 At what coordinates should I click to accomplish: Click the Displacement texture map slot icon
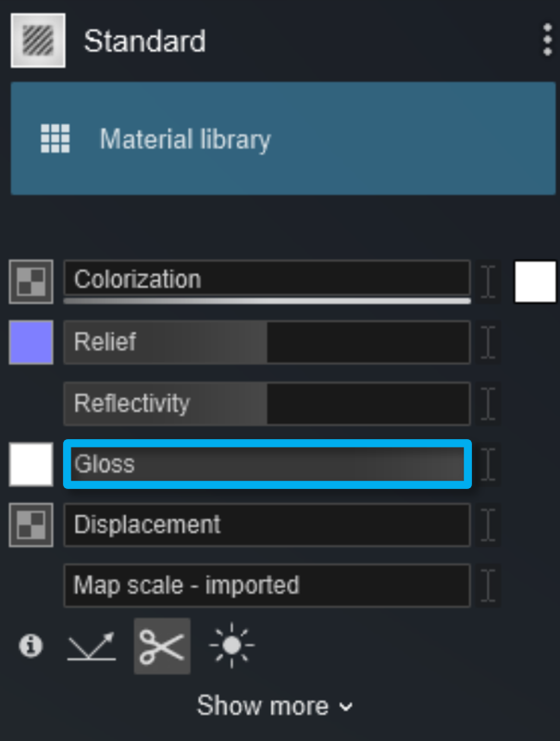coord(31,525)
